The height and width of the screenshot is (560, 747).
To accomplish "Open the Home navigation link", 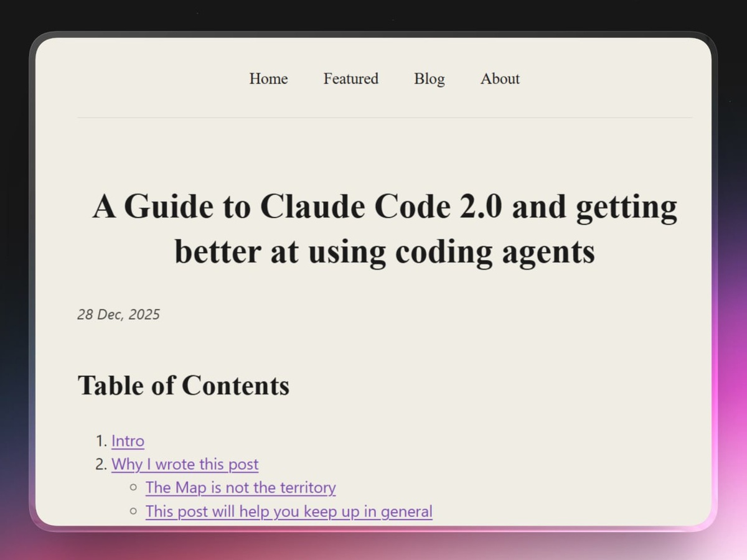I will point(268,79).
